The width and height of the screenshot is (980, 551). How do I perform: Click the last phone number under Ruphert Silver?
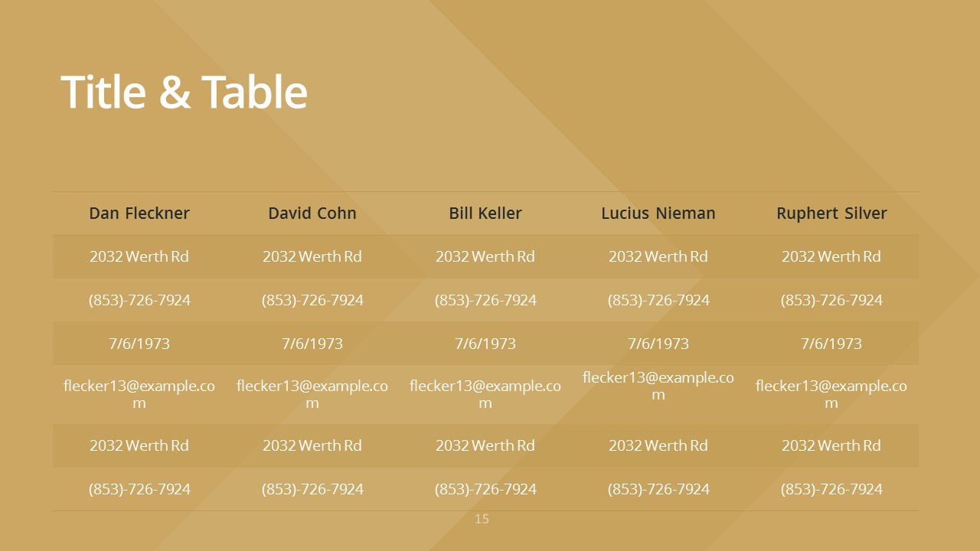831,489
